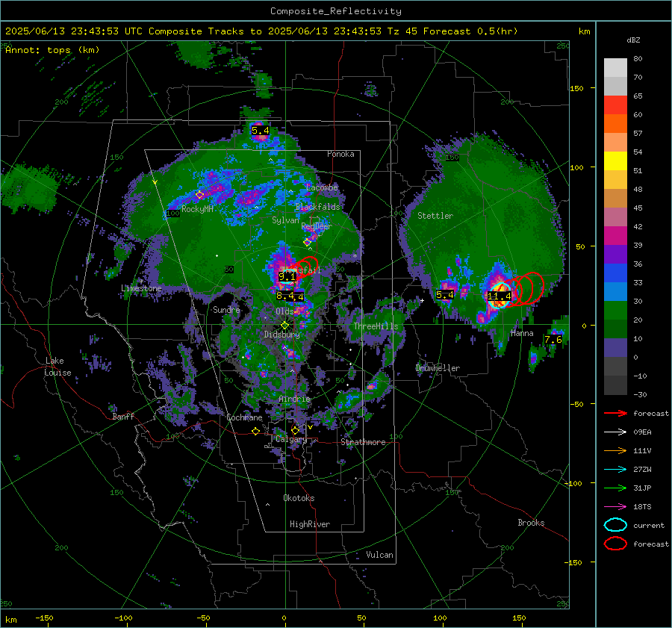Click the Blackfalds town label

click(x=317, y=207)
